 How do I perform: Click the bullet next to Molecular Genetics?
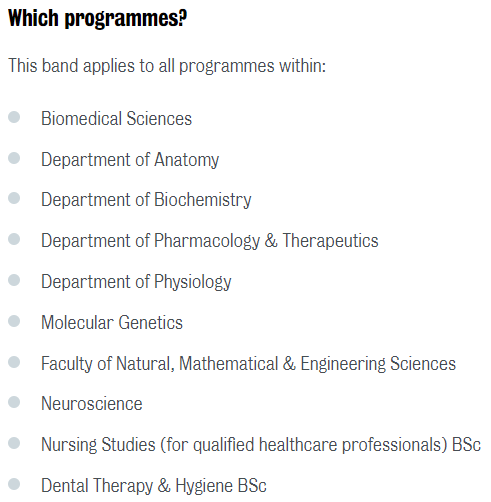[14, 321]
